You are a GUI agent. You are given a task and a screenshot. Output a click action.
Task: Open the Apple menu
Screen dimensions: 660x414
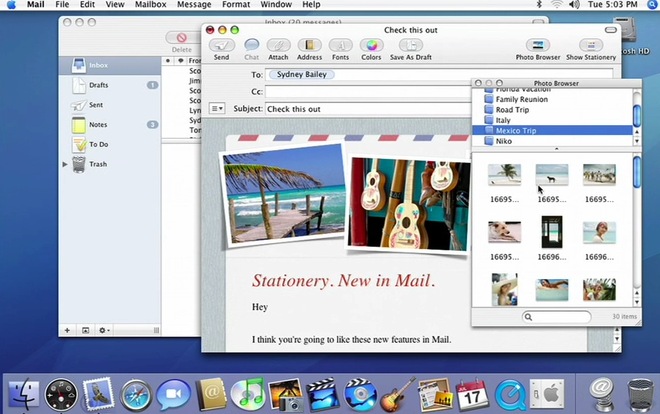click(x=11, y=5)
